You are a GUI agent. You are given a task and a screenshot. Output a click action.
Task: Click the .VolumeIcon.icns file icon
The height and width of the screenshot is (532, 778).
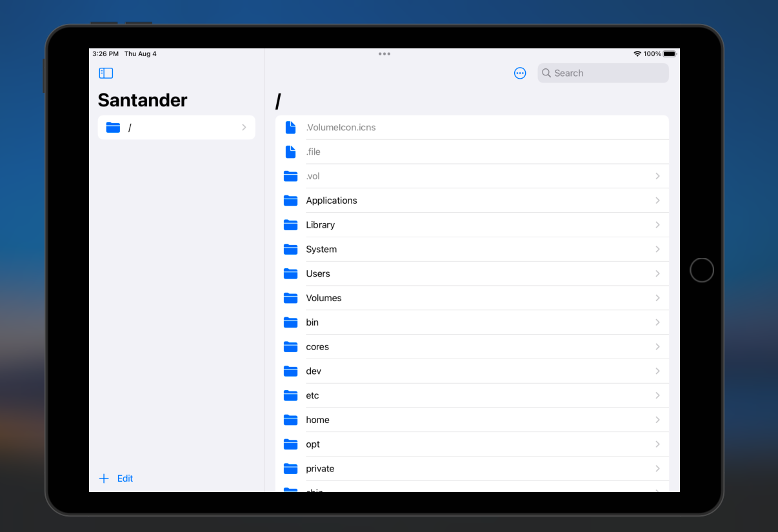click(x=291, y=128)
